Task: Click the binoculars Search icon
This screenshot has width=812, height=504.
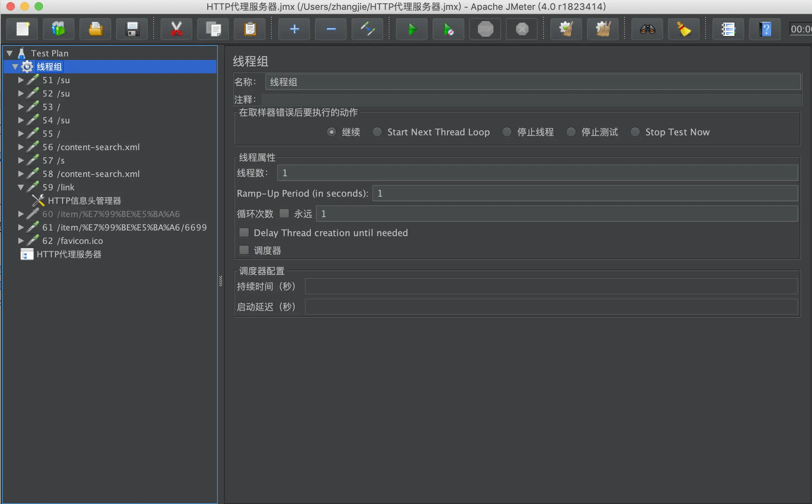Action: (x=647, y=29)
